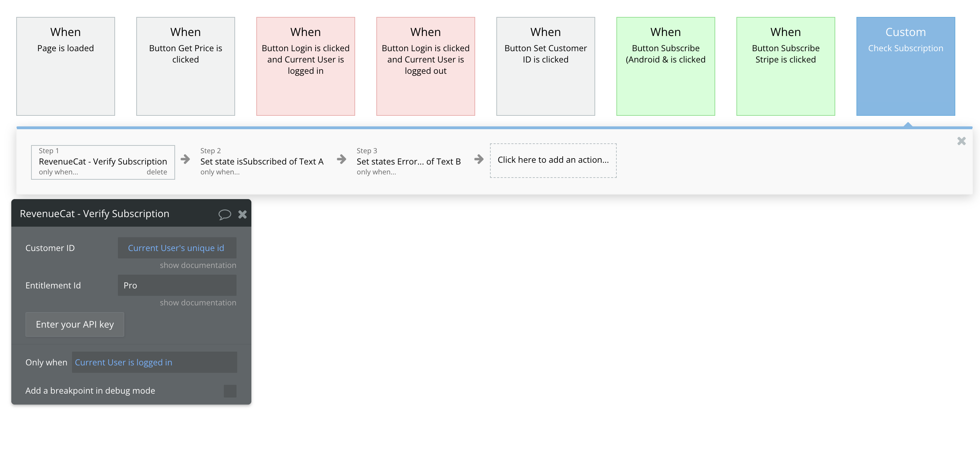Select the Button Get Price is clicked event

pyautogui.click(x=186, y=66)
